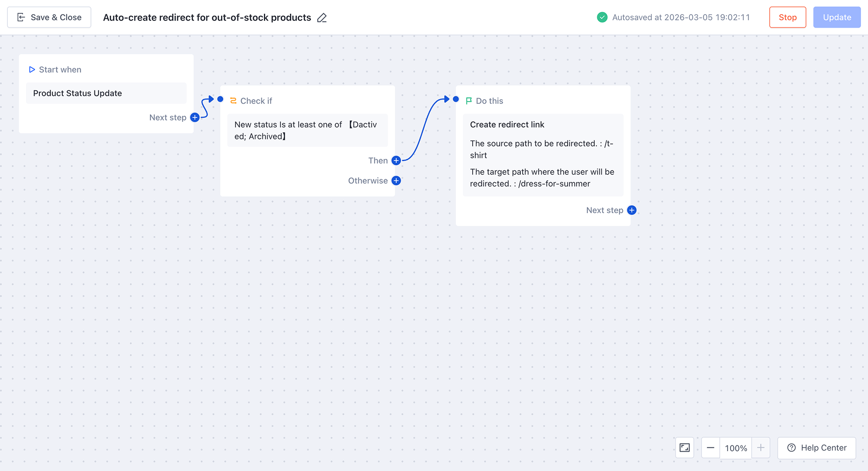This screenshot has height=471, width=868.
Task: Open the Help Center
Action: [x=816, y=448]
